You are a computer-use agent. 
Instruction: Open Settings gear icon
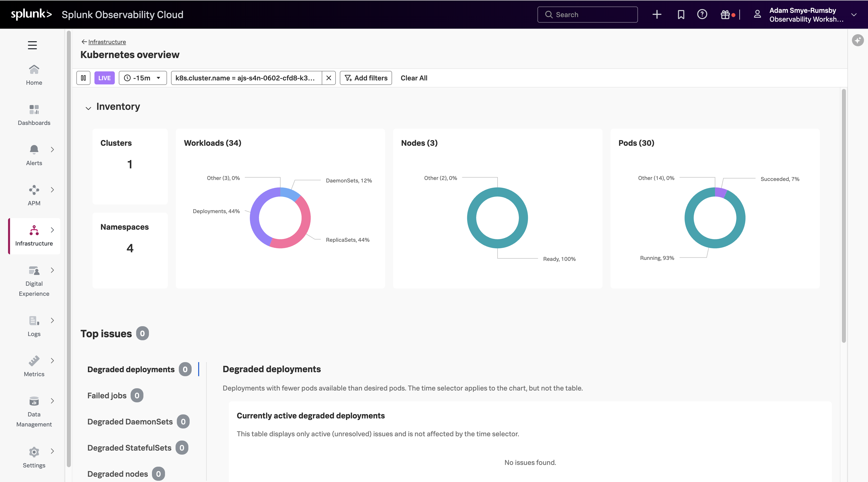34,452
